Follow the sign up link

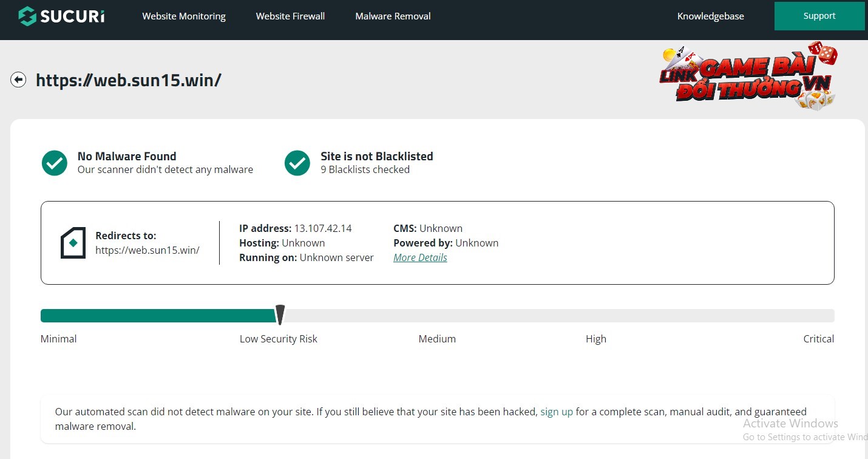[557, 412]
